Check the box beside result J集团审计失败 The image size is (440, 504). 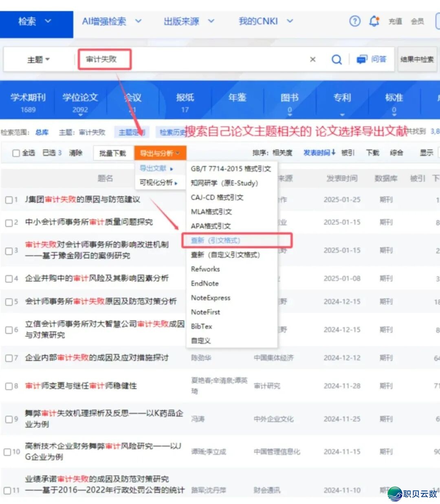(9, 200)
